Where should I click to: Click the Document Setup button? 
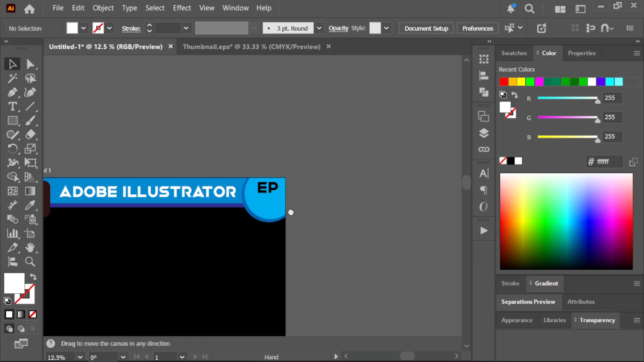426,28
